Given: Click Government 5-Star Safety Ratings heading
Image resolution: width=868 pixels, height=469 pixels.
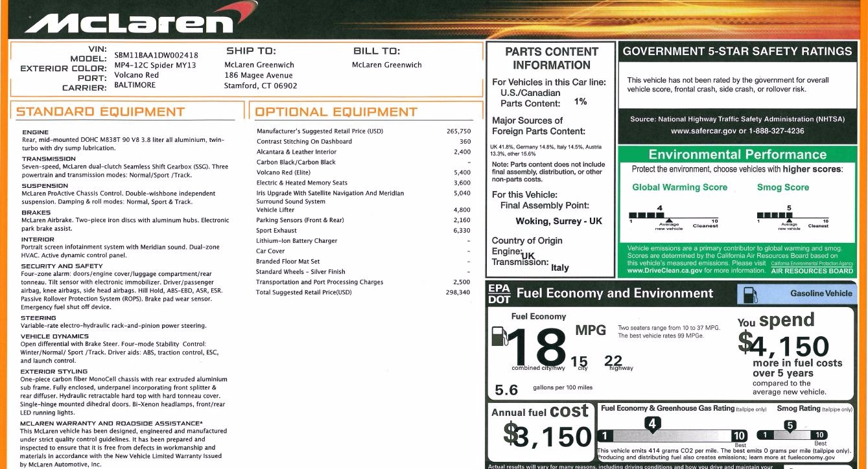Looking at the screenshot, I should [x=737, y=51].
